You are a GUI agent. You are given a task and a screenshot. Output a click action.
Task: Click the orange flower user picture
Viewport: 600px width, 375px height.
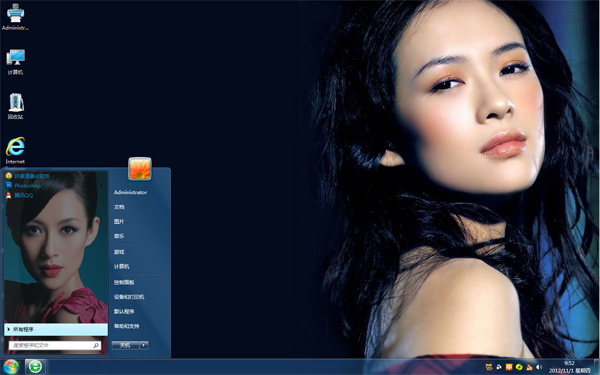point(140,169)
